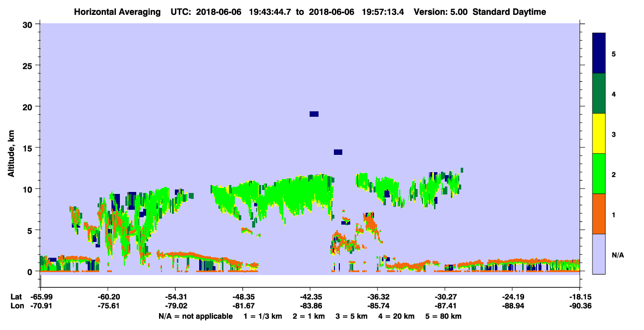Click latitude value -24.19

pyautogui.click(x=512, y=297)
